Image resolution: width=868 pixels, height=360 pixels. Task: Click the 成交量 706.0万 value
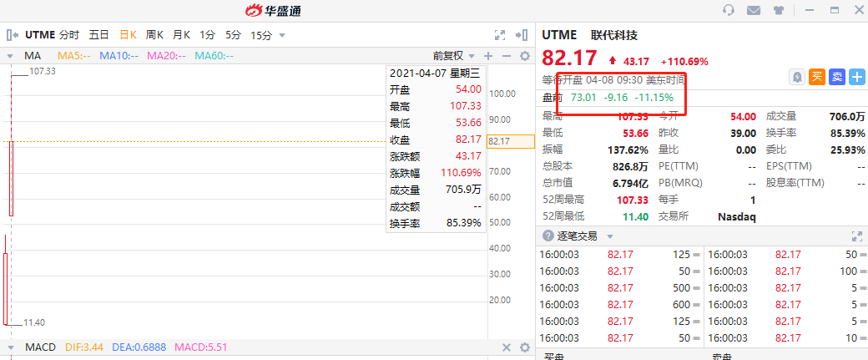point(847,116)
